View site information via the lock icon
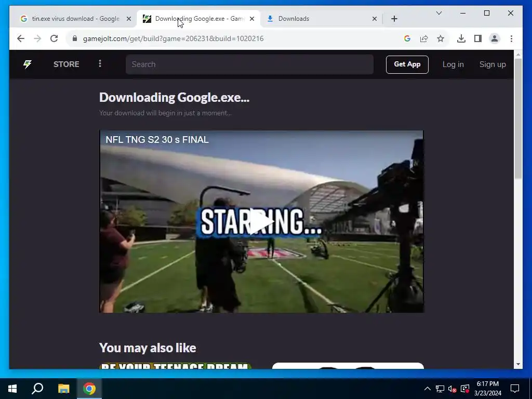This screenshot has width=532, height=399. [x=75, y=38]
